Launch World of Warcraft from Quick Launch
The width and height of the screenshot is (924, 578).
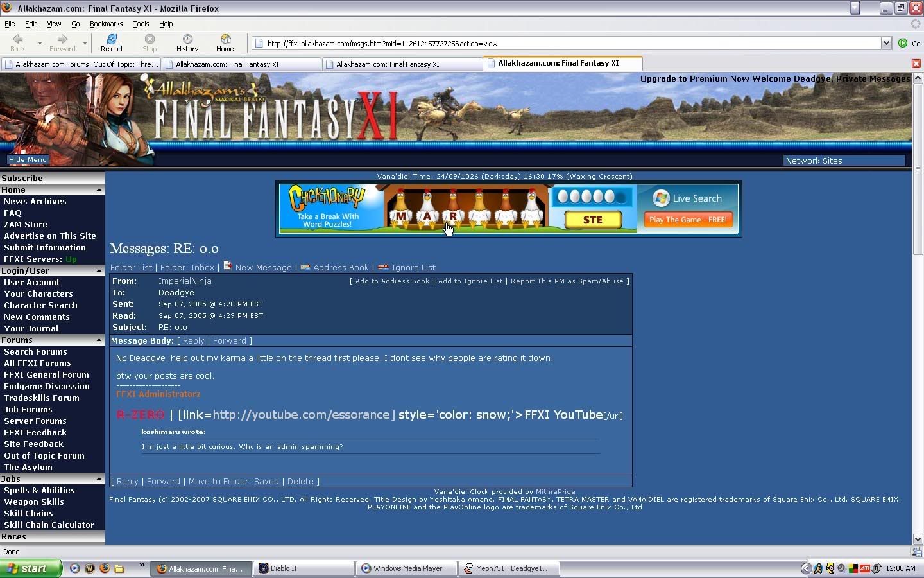click(x=90, y=568)
